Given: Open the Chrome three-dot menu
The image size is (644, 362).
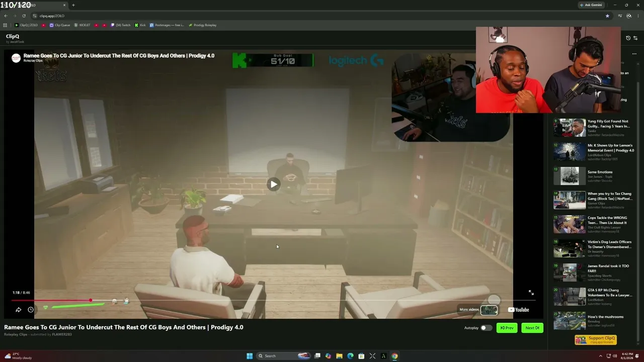Looking at the screenshot, I should coord(638,16).
